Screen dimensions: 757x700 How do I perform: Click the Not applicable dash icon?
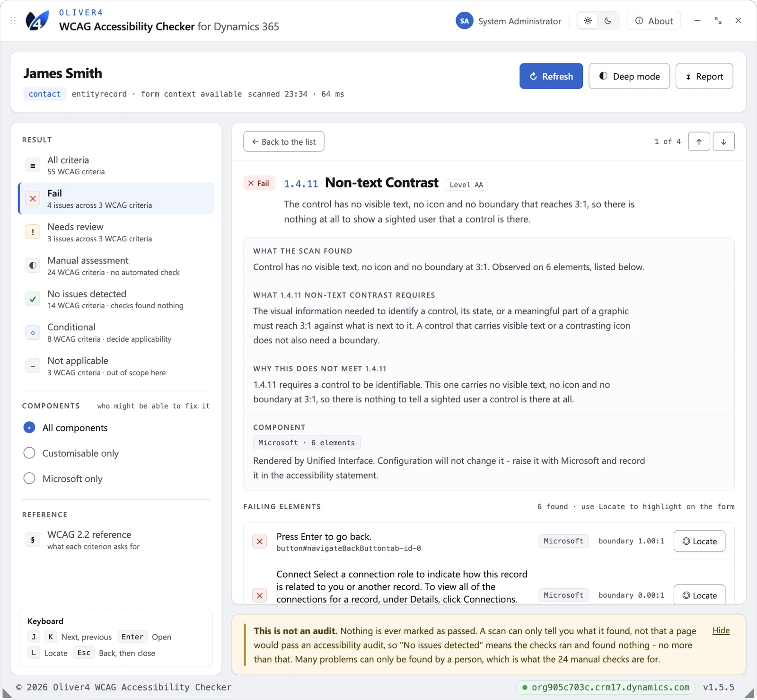coord(33,366)
